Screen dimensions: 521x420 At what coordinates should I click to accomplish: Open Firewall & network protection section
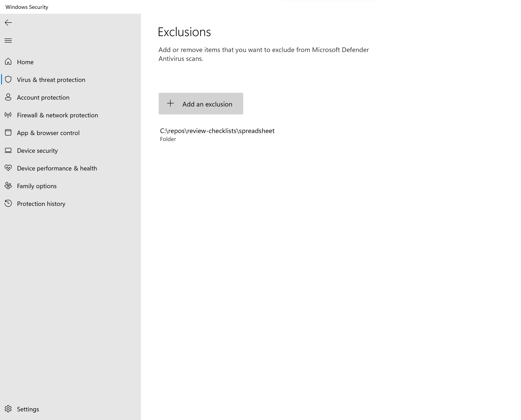point(57,115)
